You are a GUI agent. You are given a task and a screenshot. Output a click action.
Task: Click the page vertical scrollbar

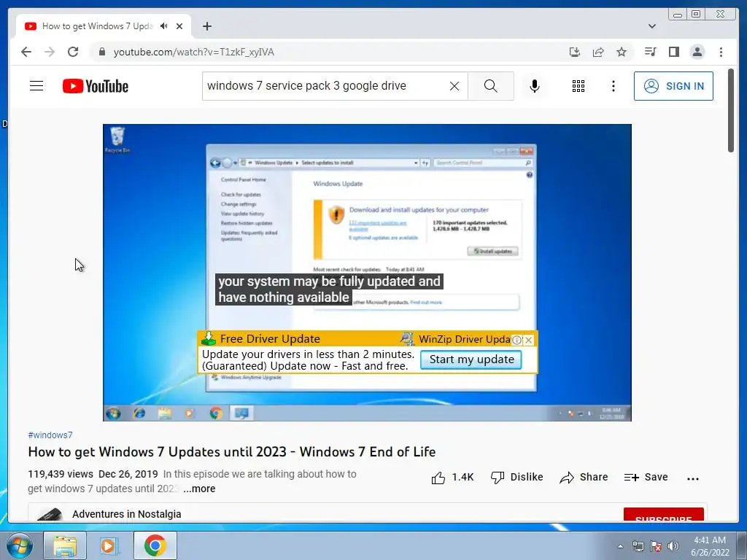(731, 110)
